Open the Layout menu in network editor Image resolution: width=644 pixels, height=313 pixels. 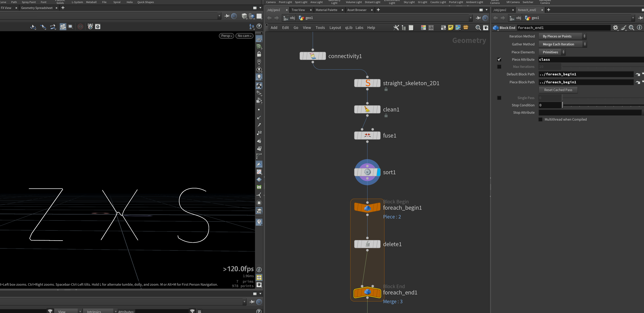point(335,28)
